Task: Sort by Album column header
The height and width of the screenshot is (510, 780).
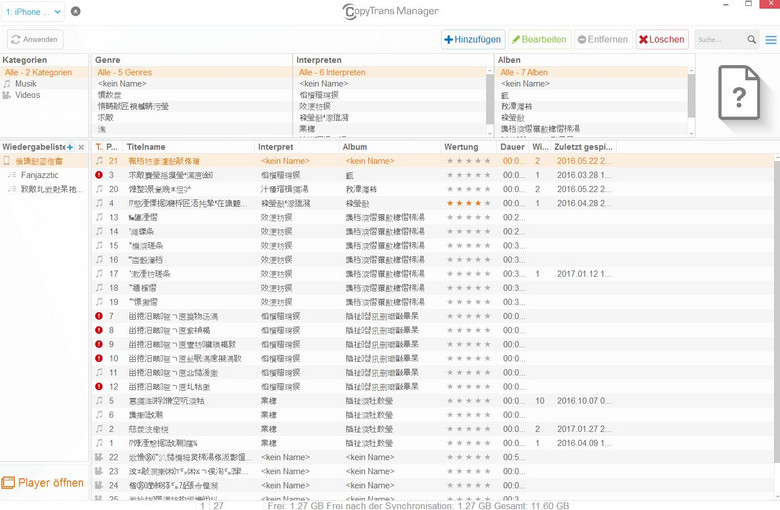Action: click(390, 147)
